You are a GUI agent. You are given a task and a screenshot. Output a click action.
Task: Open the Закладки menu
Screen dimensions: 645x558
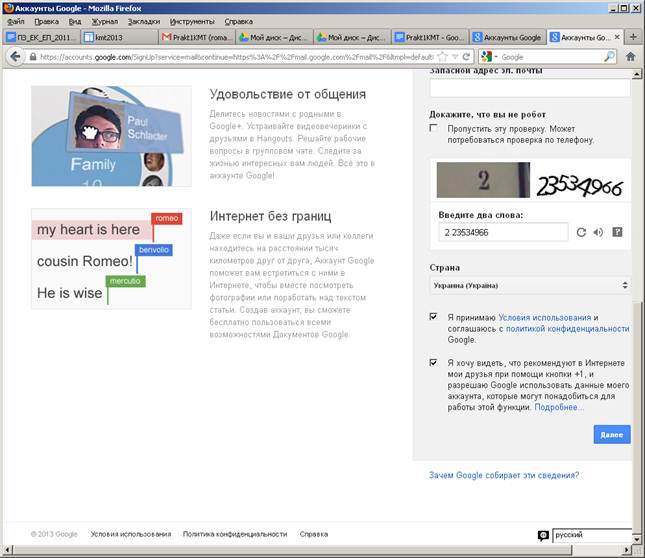144,21
